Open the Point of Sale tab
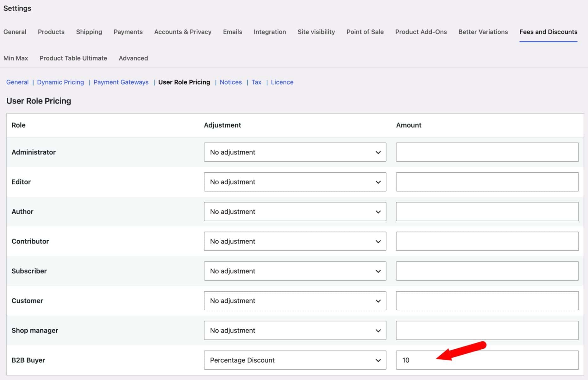 pyautogui.click(x=365, y=32)
